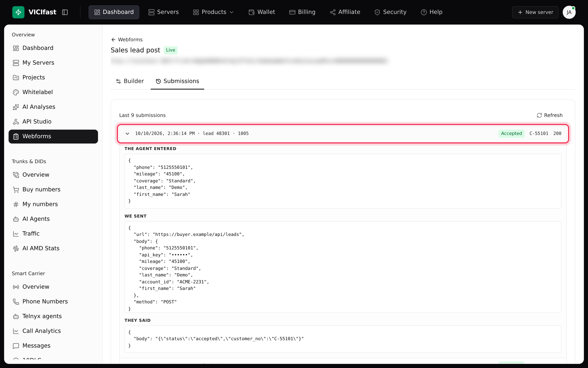The height and width of the screenshot is (368, 588).
Task: Select Webforms in the sidebar
Action: tap(53, 136)
